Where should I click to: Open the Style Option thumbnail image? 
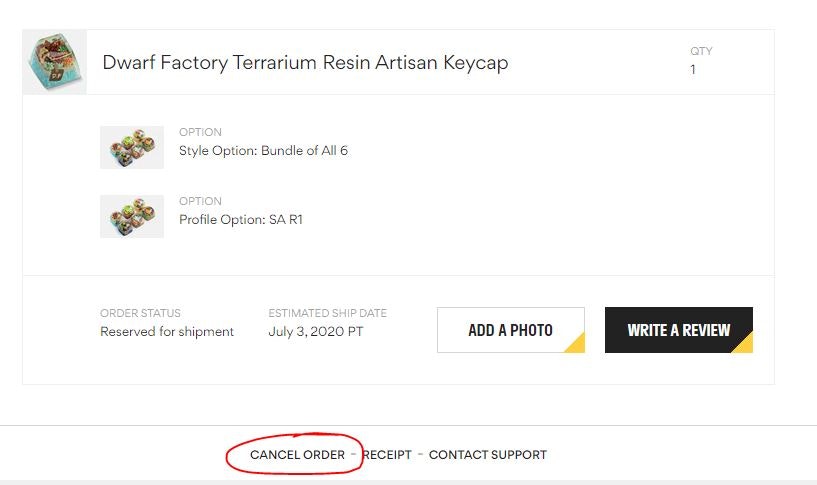[132, 147]
